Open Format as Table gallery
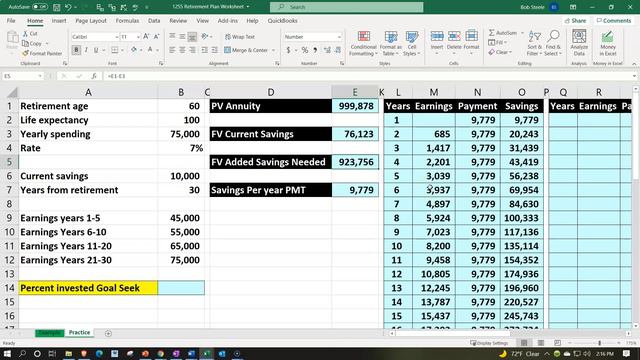 coord(391,43)
